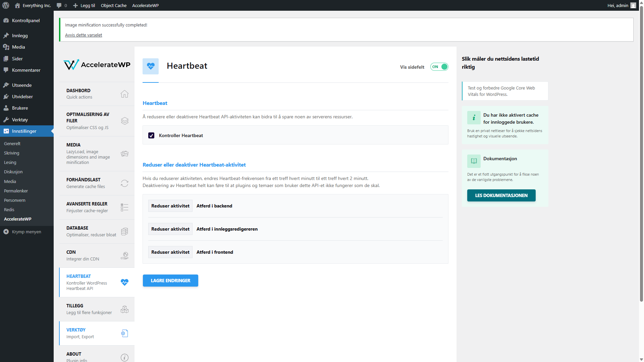Click the Kommentarer speech bubble icon
The image size is (644, 362).
click(6, 70)
